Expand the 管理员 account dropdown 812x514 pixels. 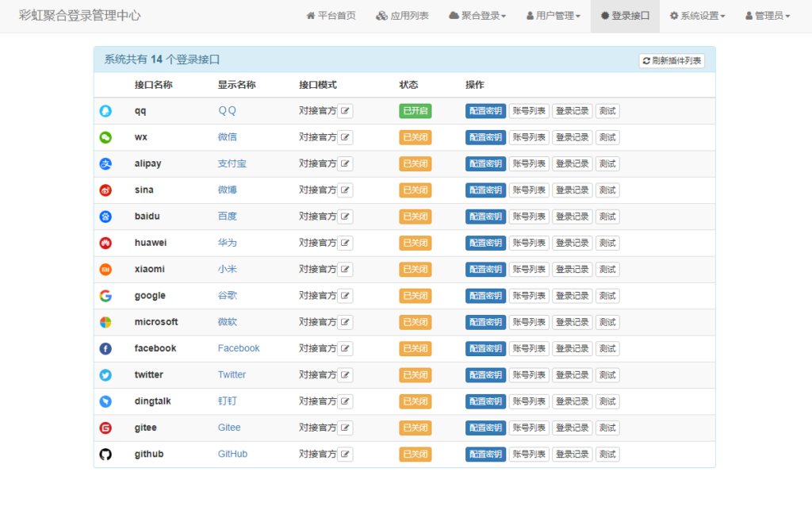768,16
